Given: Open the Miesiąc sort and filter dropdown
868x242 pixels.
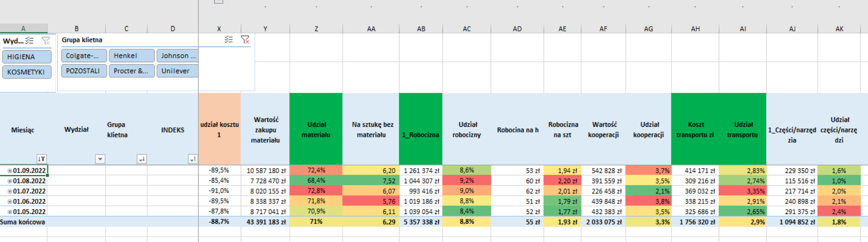Looking at the screenshot, I should pyautogui.click(x=42, y=159).
